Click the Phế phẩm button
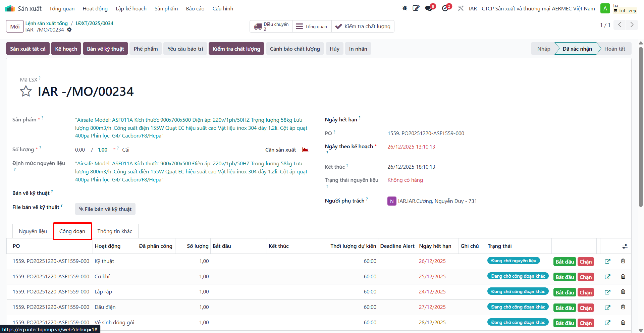This screenshot has width=644, height=333. pos(146,49)
